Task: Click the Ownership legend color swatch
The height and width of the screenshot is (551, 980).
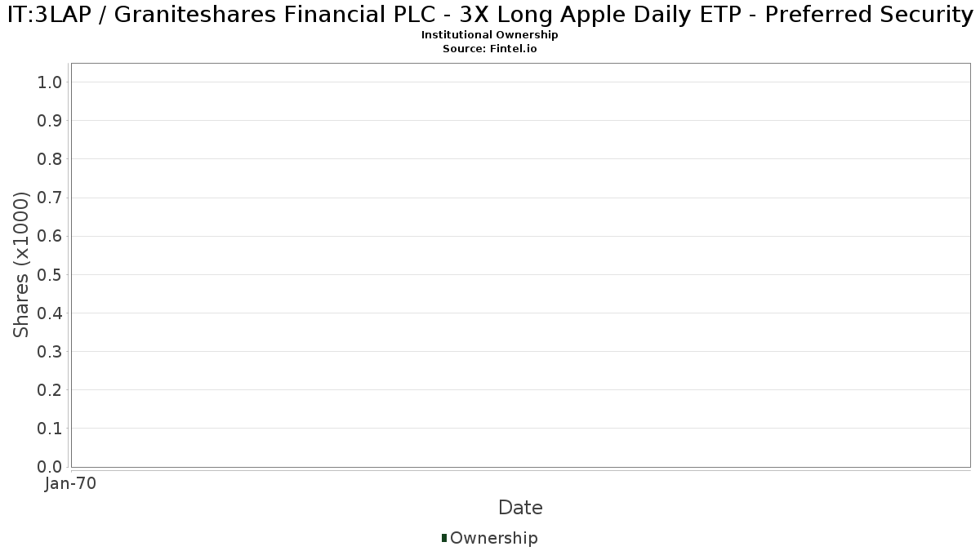Action: tap(444, 538)
